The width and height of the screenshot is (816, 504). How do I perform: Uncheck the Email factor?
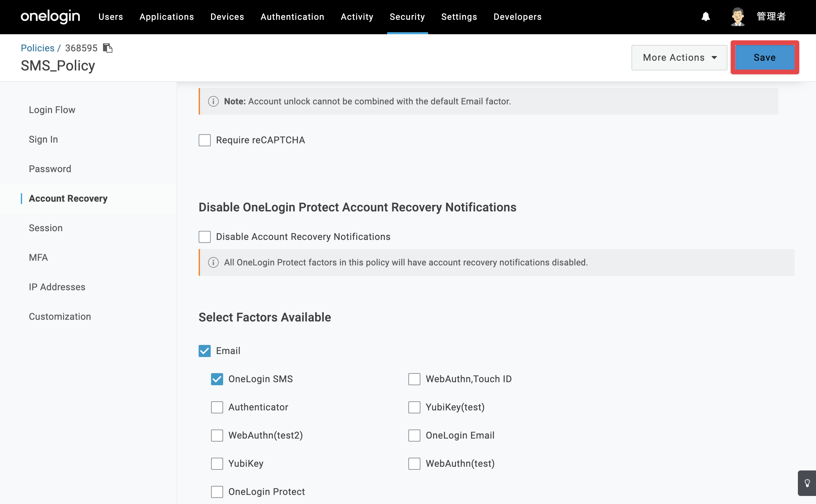(205, 351)
